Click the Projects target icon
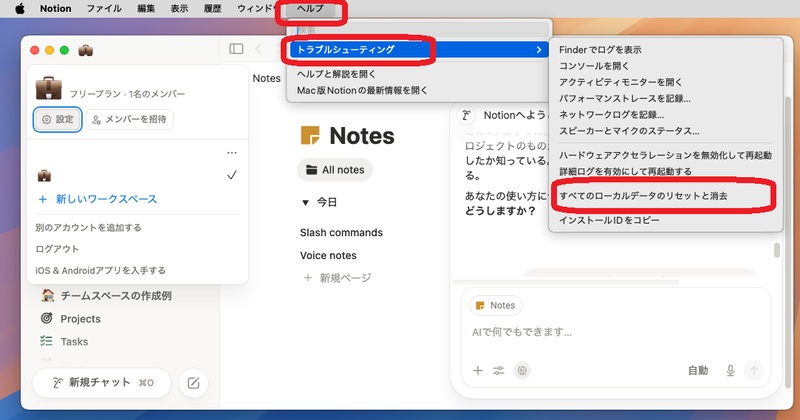Screen dimensions: 800x420 pos(46,318)
